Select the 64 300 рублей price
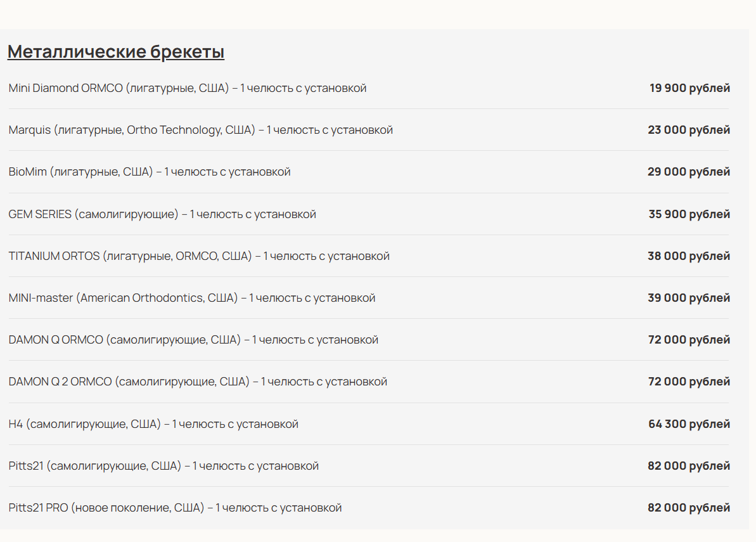756x542 pixels. [689, 424]
